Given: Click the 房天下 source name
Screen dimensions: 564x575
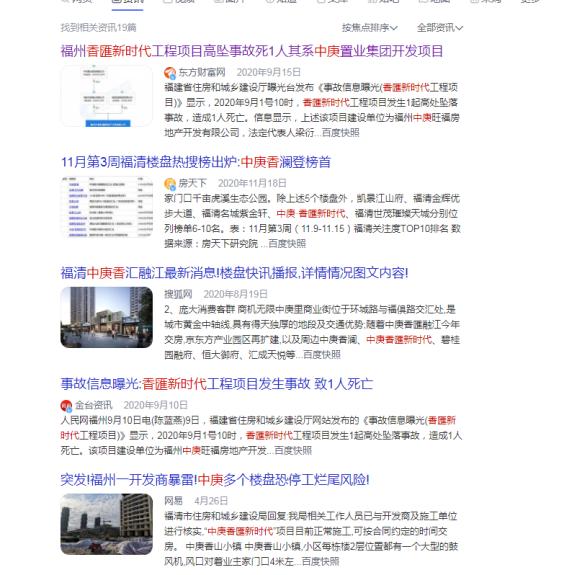Looking at the screenshot, I should (193, 183).
